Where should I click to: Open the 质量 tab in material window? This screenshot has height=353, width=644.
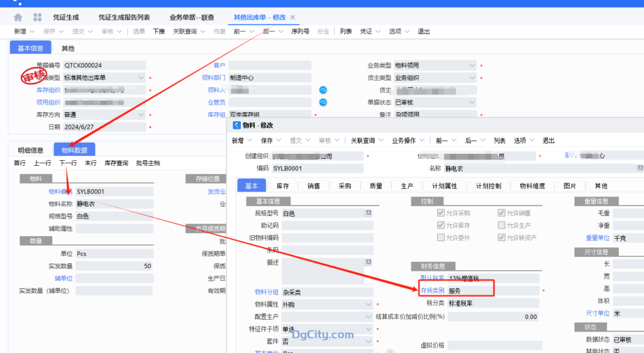click(x=376, y=186)
